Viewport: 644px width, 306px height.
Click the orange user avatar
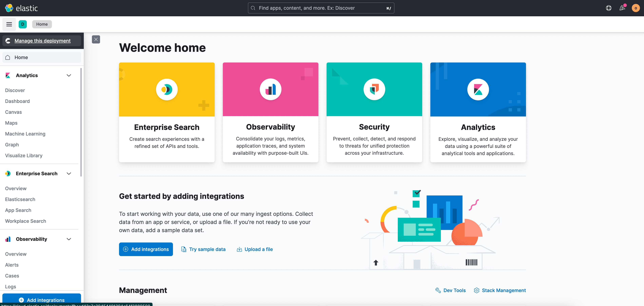[x=636, y=8]
